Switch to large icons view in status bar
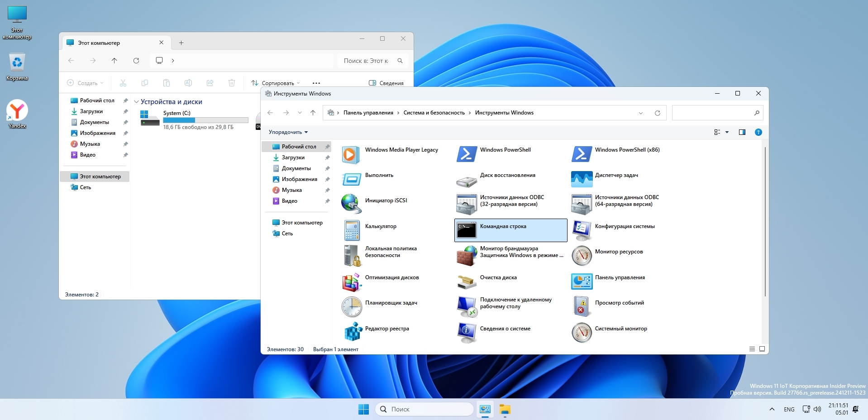Screen dimensions: 868x420 [762, 349]
